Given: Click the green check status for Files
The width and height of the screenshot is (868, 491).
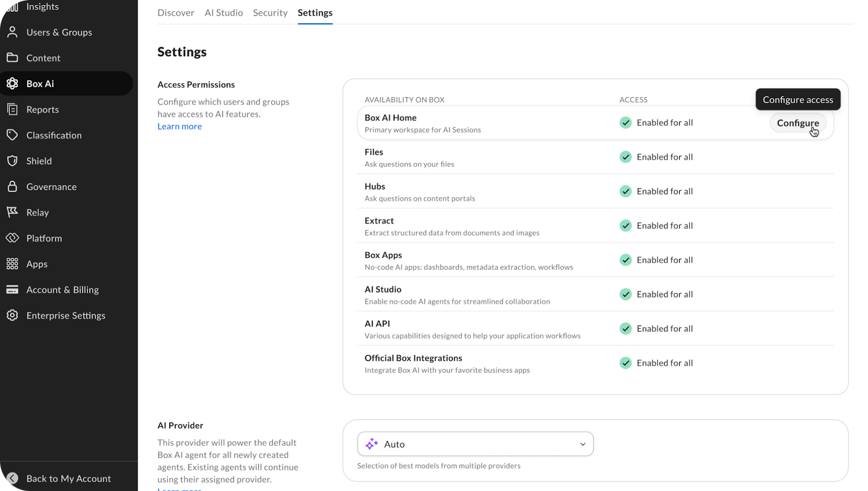Looking at the screenshot, I should [626, 157].
